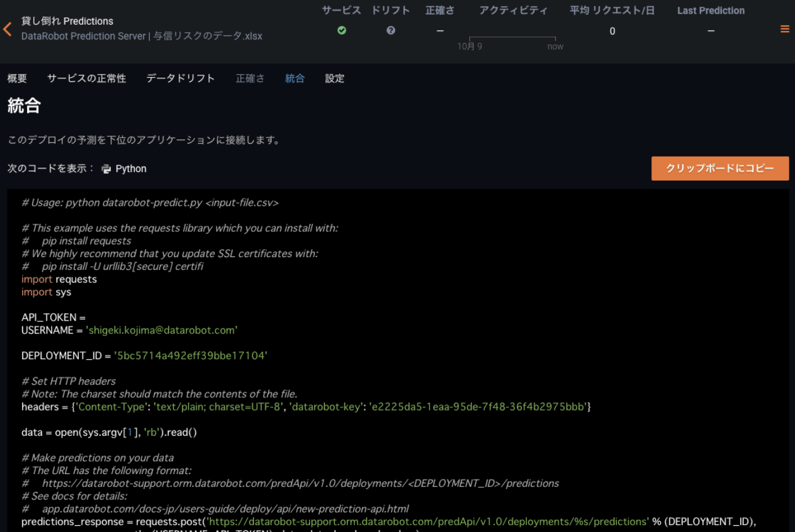Click the new-prediction-api.html docs comment line
This screenshot has height=532, width=795.
215,509
